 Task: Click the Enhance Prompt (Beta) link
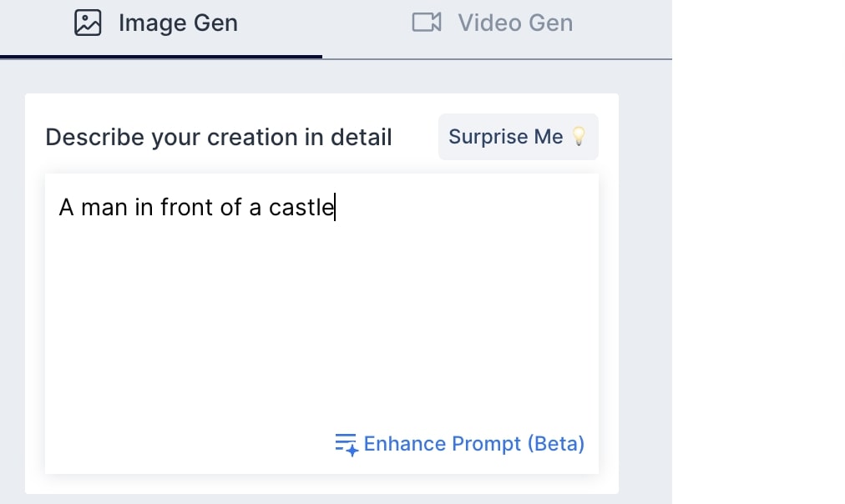[473, 444]
